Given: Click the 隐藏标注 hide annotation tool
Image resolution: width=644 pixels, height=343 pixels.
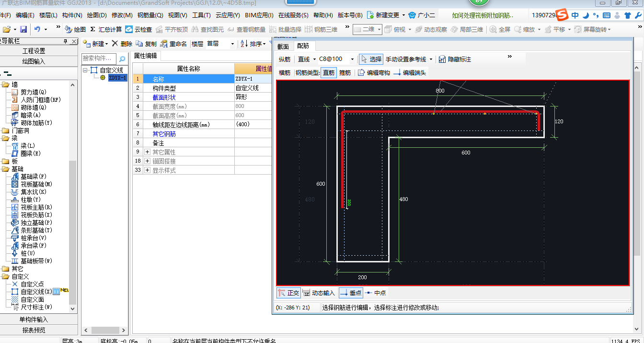Looking at the screenshot, I should (455, 59).
